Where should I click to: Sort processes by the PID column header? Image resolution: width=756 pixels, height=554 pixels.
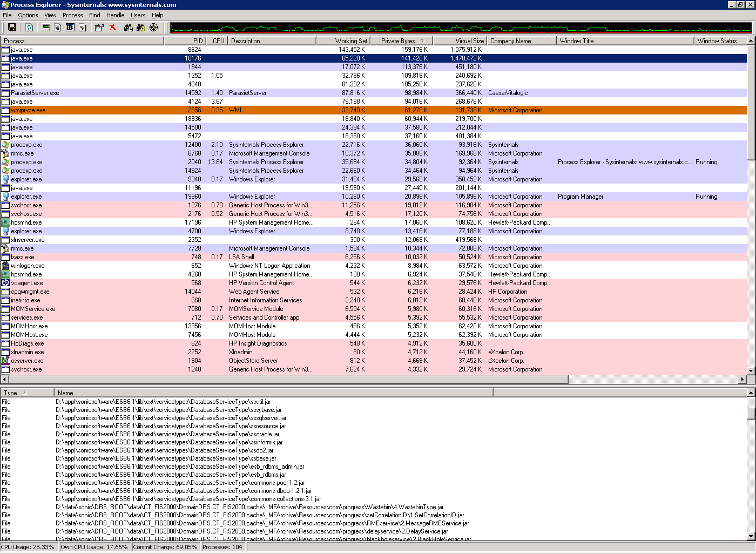185,40
